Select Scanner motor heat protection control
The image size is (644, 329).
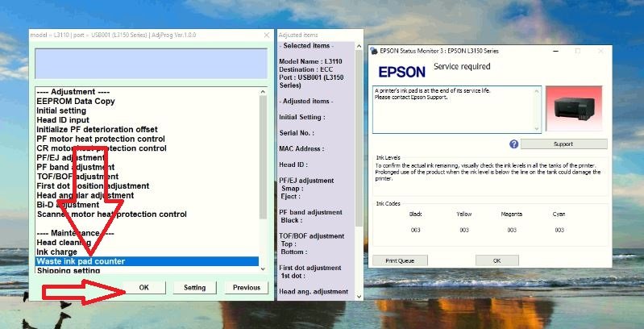pyautogui.click(x=112, y=214)
